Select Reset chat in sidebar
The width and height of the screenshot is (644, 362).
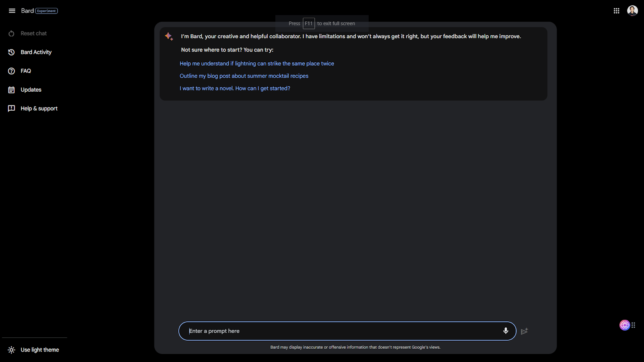point(34,33)
